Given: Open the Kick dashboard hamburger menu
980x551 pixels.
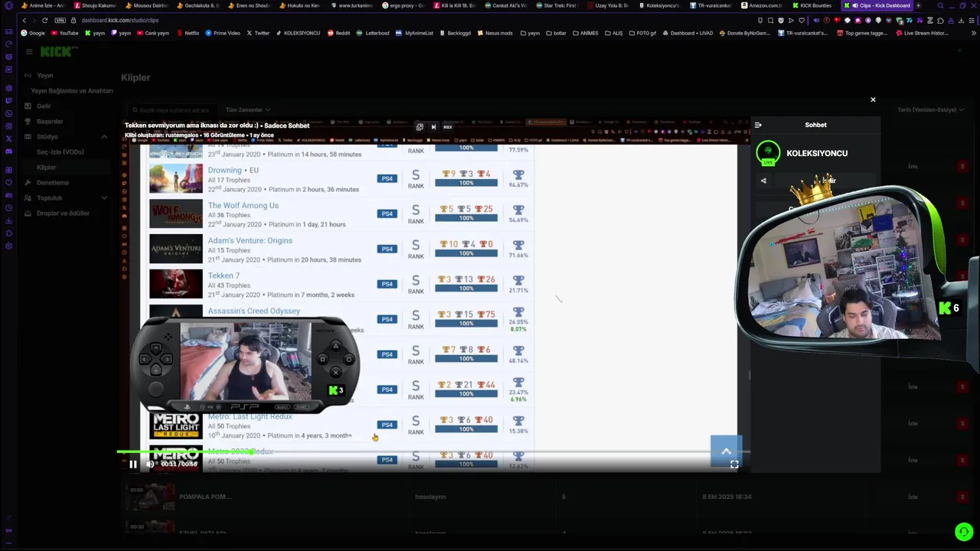Looking at the screenshot, I should pyautogui.click(x=29, y=51).
